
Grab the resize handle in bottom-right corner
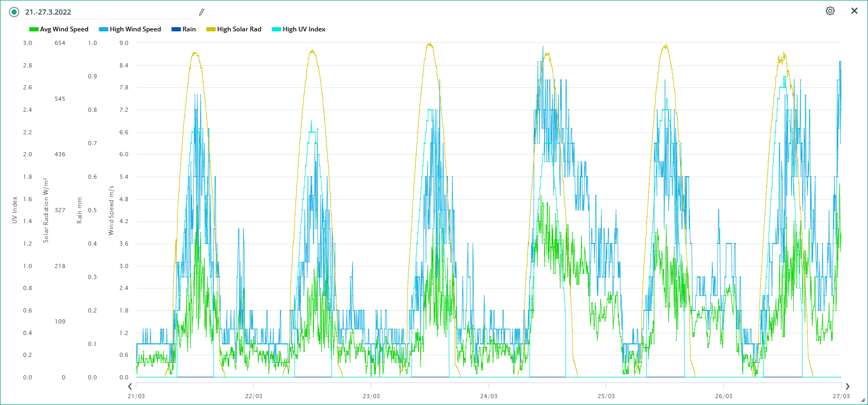863,400
